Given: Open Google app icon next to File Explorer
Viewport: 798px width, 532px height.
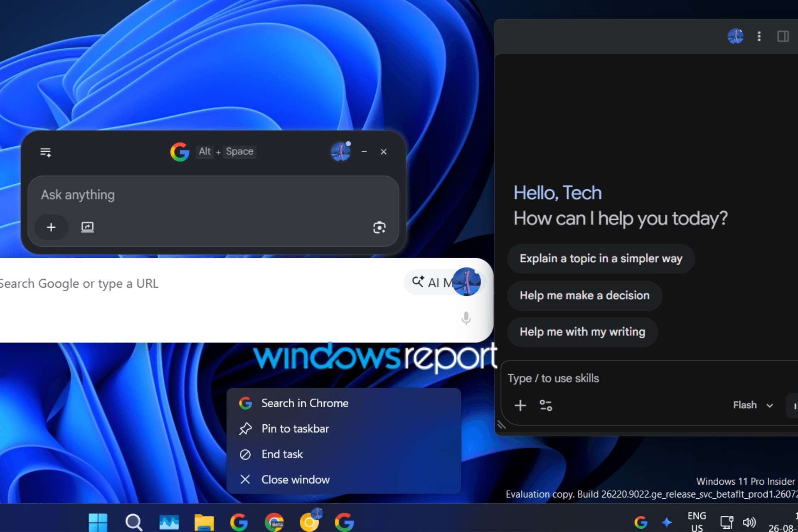Looking at the screenshot, I should click(239, 522).
